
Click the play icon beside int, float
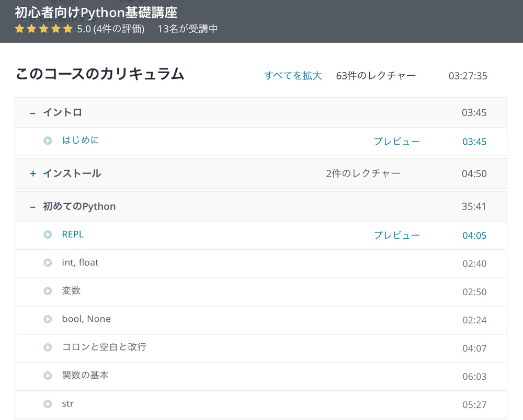pos(48,263)
